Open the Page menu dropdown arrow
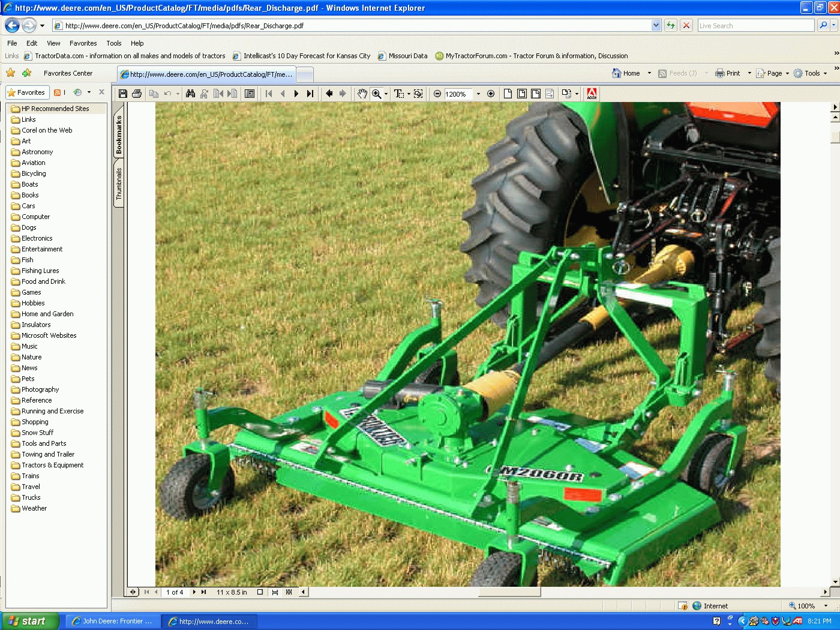The width and height of the screenshot is (840, 630). (x=787, y=73)
